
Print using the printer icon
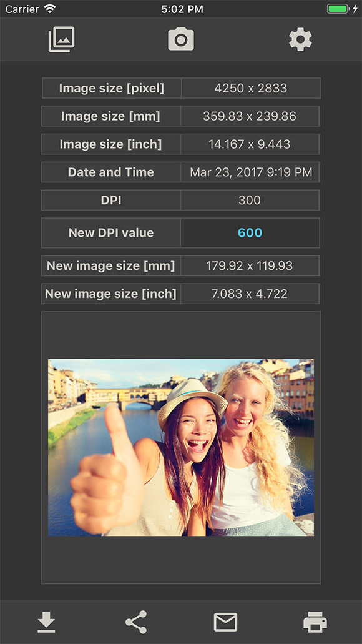coord(315,622)
